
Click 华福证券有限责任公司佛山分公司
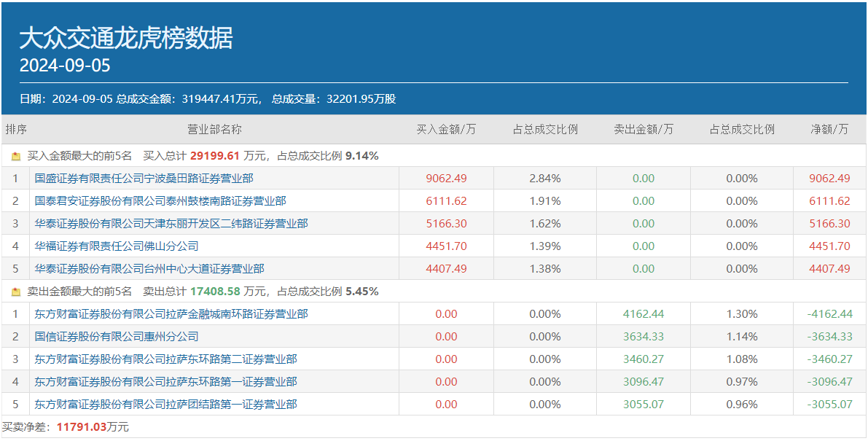(117, 246)
